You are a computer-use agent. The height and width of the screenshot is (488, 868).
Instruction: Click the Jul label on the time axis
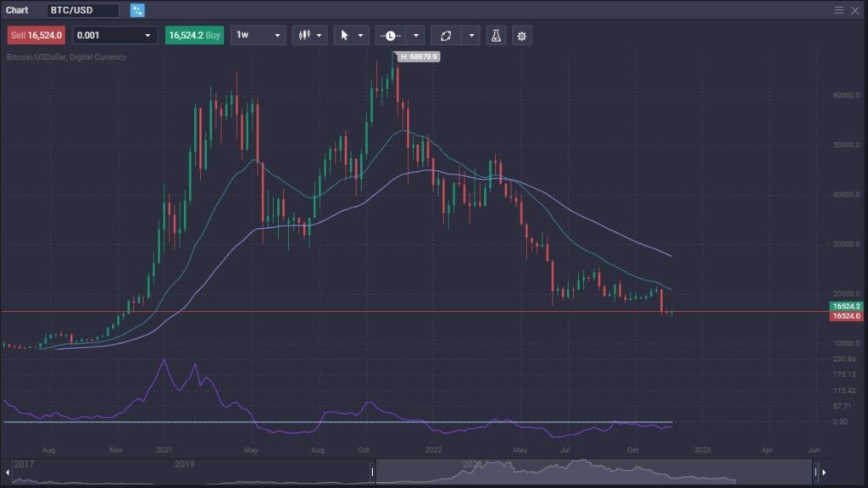point(565,450)
